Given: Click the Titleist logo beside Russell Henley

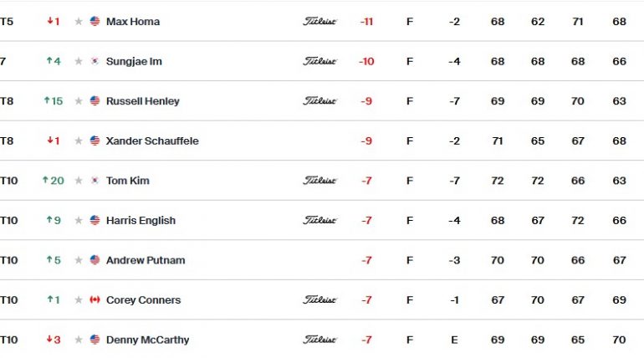Looking at the screenshot, I should pos(320,101).
